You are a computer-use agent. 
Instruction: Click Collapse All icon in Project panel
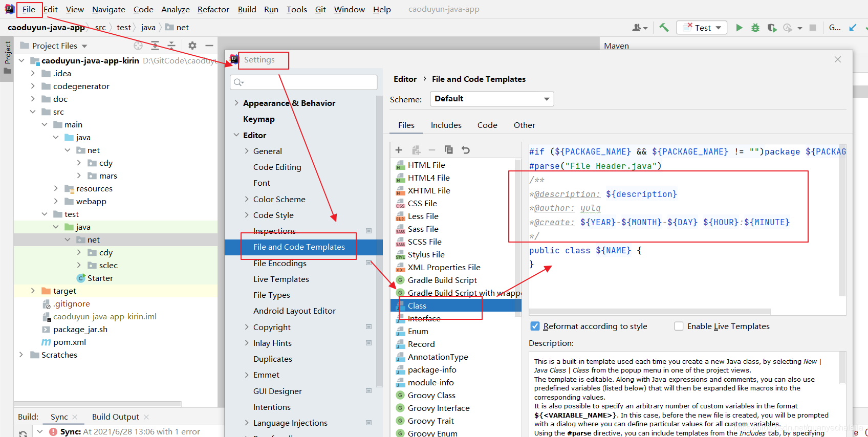[171, 46]
